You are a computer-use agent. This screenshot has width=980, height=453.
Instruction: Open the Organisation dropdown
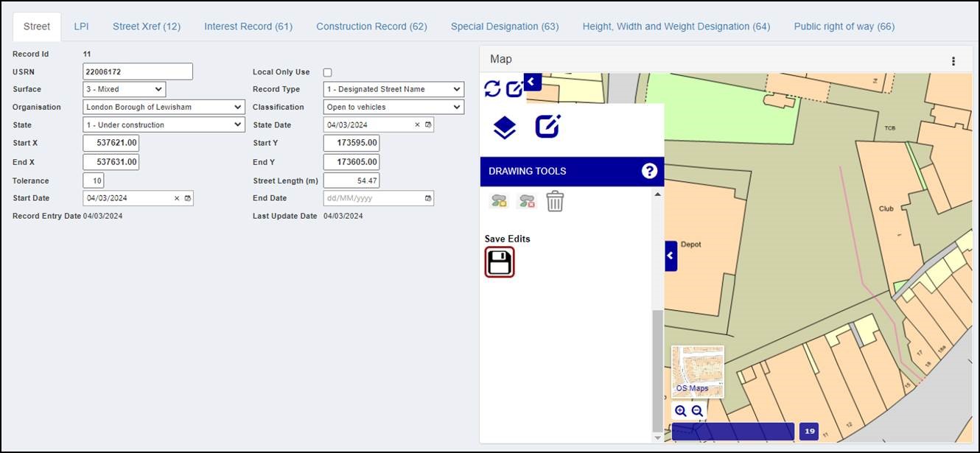(164, 107)
